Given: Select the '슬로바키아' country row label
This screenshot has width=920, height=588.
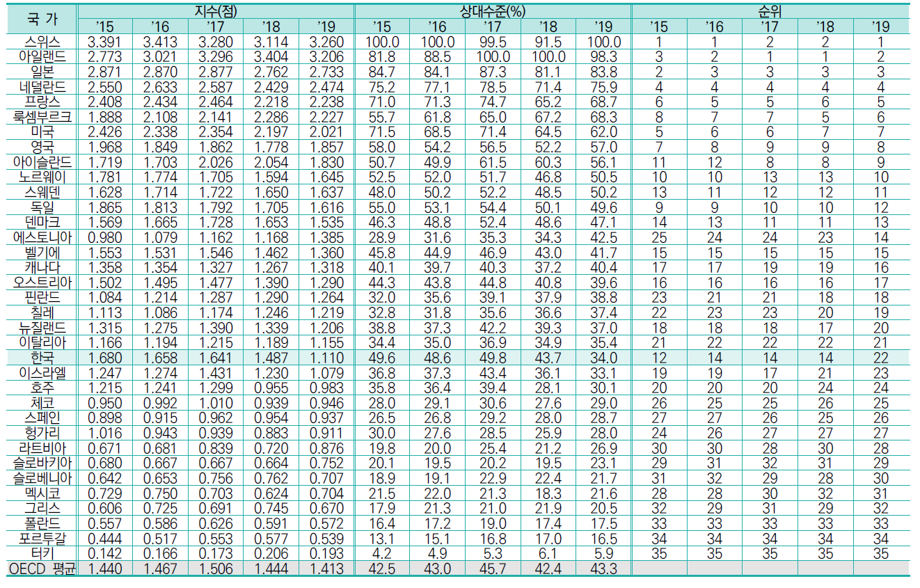Looking at the screenshot, I should [42, 464].
